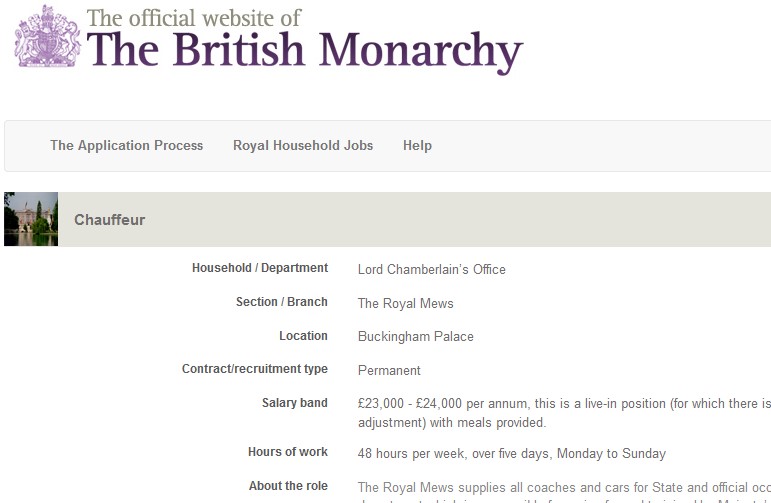
Task: Click the Permanent contract type value
Action: [389, 370]
